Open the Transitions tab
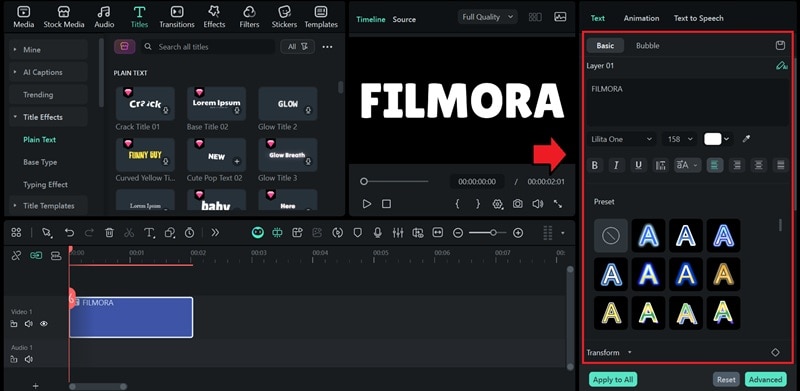 (x=177, y=17)
